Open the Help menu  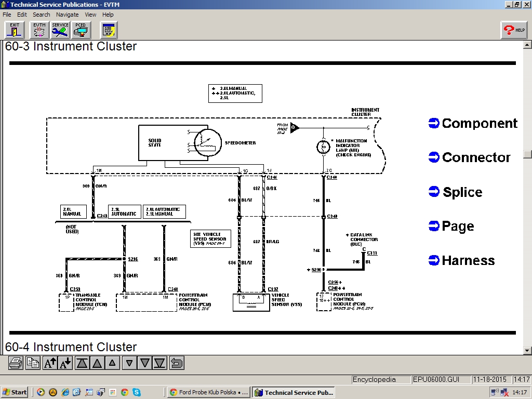point(108,15)
